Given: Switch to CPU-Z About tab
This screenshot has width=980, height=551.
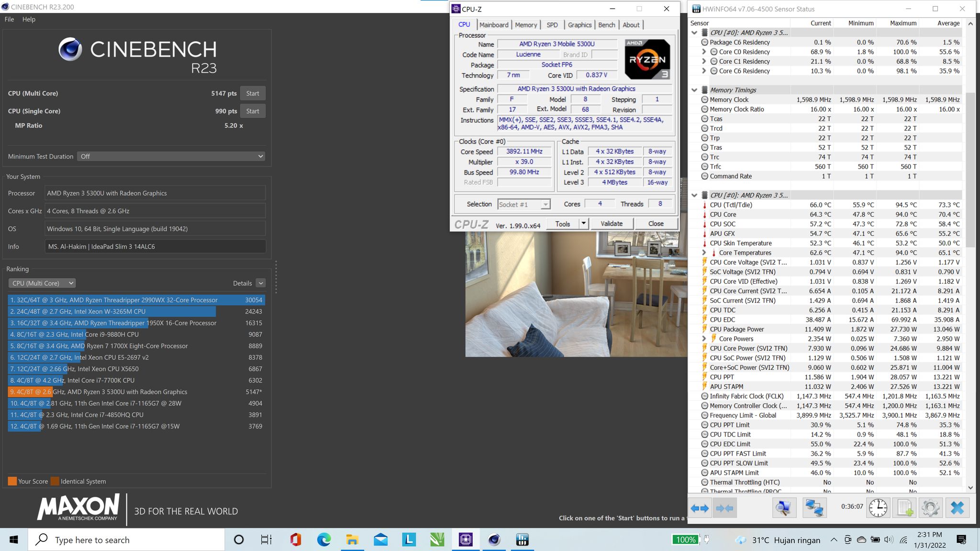Looking at the screenshot, I should click(x=631, y=25).
